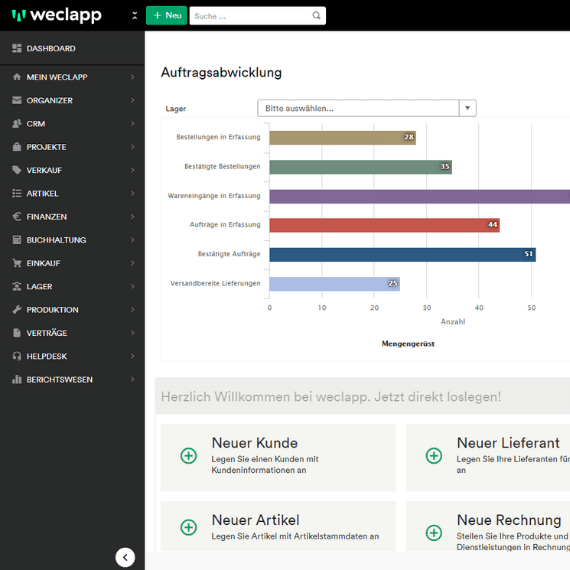Open the Finanzen menu label
This screenshot has width=570, height=570.
click(x=47, y=217)
